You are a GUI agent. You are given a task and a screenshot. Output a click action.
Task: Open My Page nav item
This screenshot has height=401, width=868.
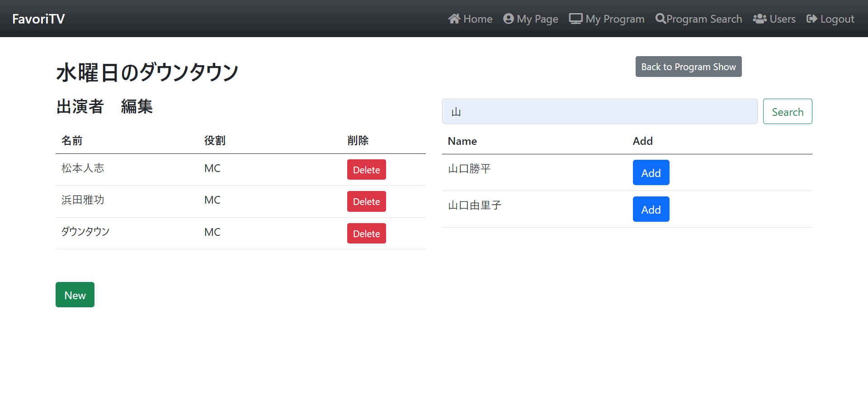(531, 19)
